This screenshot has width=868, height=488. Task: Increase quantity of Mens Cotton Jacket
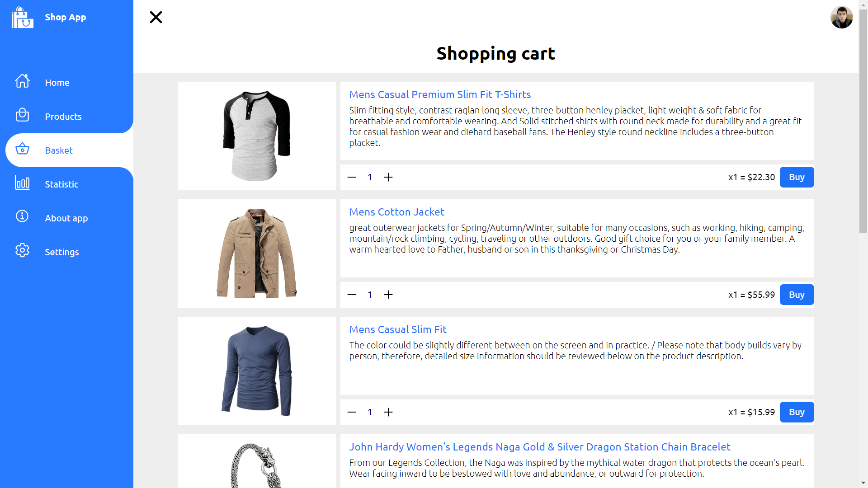388,295
